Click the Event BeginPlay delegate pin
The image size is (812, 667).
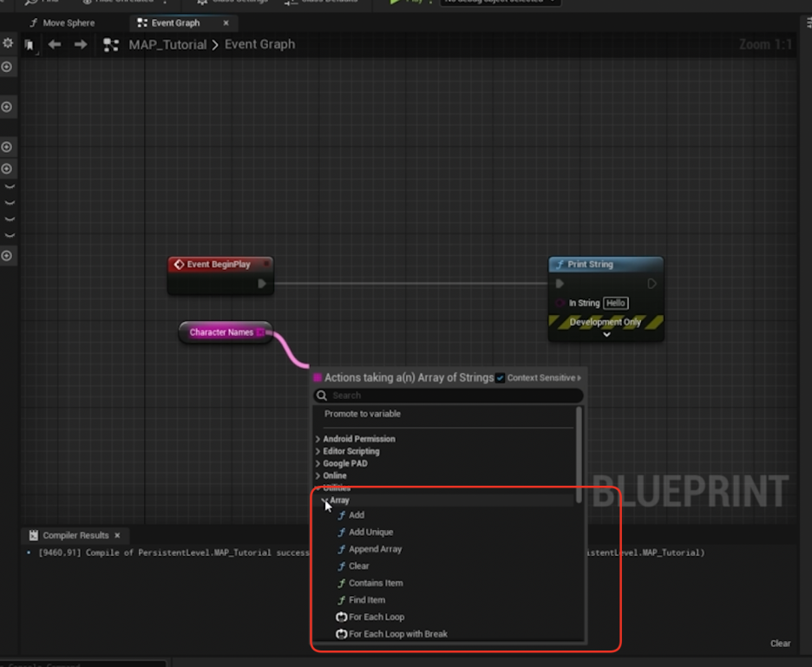click(x=266, y=264)
